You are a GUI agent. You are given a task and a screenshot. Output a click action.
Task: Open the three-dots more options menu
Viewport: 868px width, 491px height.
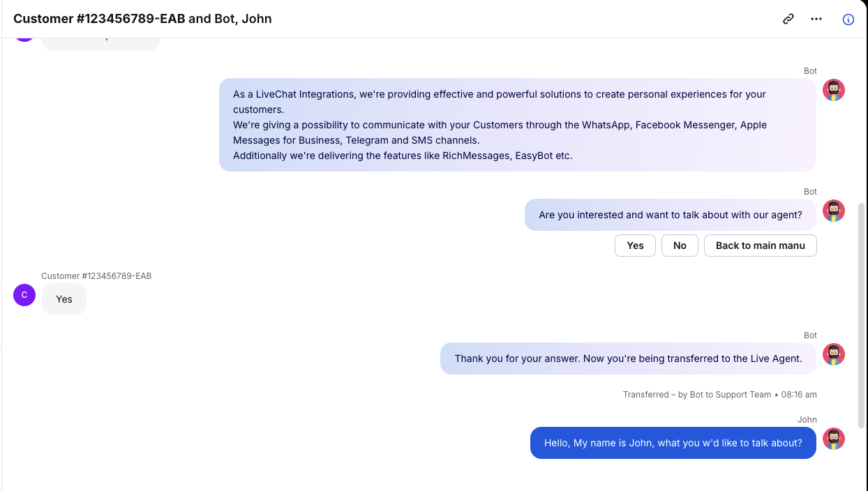click(816, 19)
